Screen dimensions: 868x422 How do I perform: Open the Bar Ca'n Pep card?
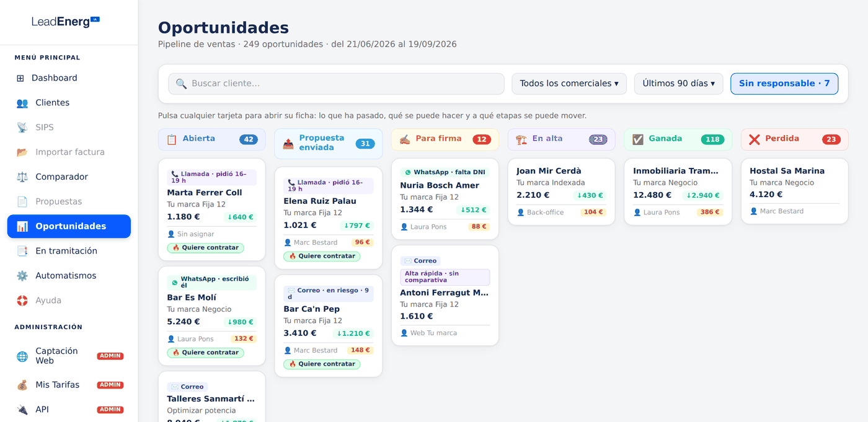coord(329,326)
